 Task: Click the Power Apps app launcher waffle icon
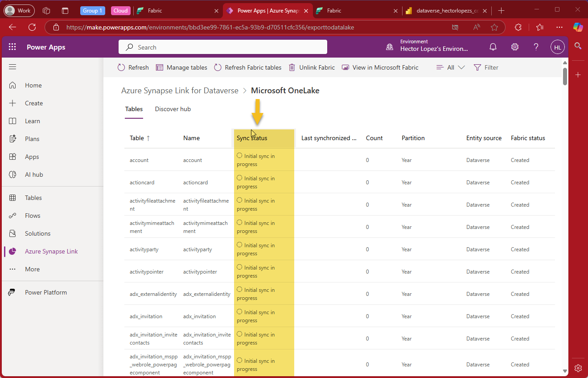pyautogui.click(x=12, y=47)
